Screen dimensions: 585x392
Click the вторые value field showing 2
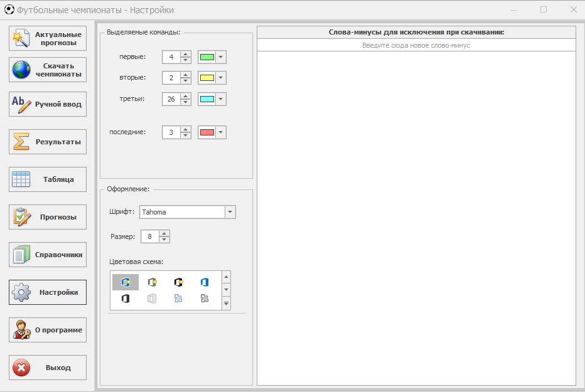tap(171, 78)
